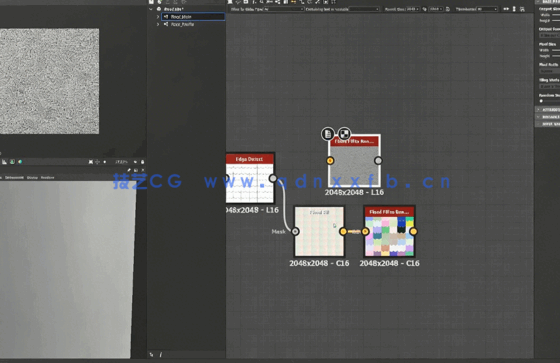Click the save icon in 3D view header
Image resolution: width=560 pixels, height=363 pixels.
(136, 170)
